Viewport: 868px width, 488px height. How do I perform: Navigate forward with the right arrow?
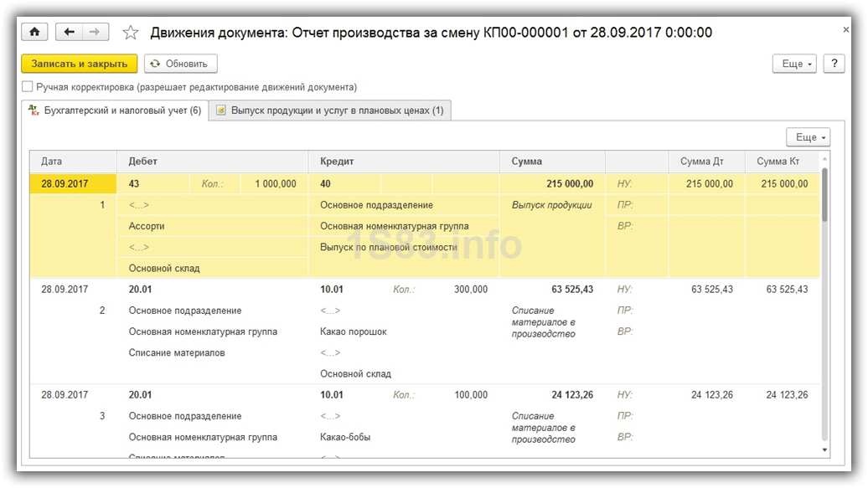click(x=96, y=32)
